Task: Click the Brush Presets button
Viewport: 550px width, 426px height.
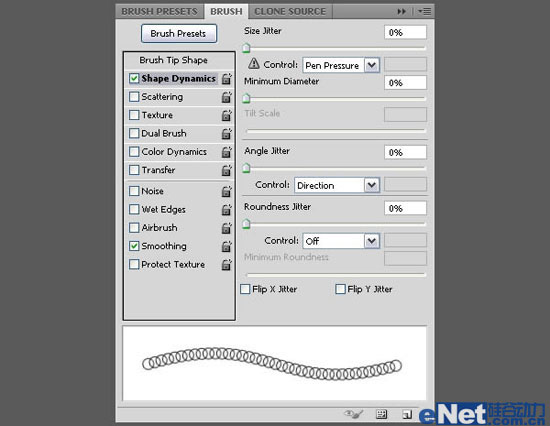Action: tap(179, 34)
